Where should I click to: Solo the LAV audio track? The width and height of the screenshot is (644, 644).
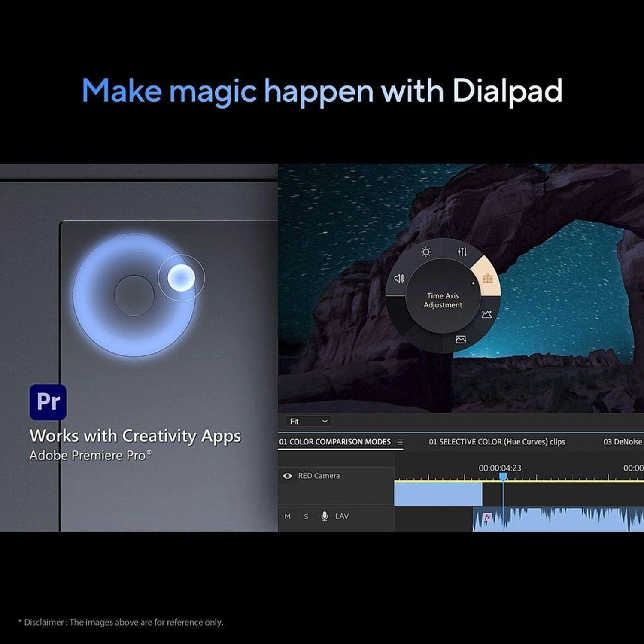click(306, 516)
